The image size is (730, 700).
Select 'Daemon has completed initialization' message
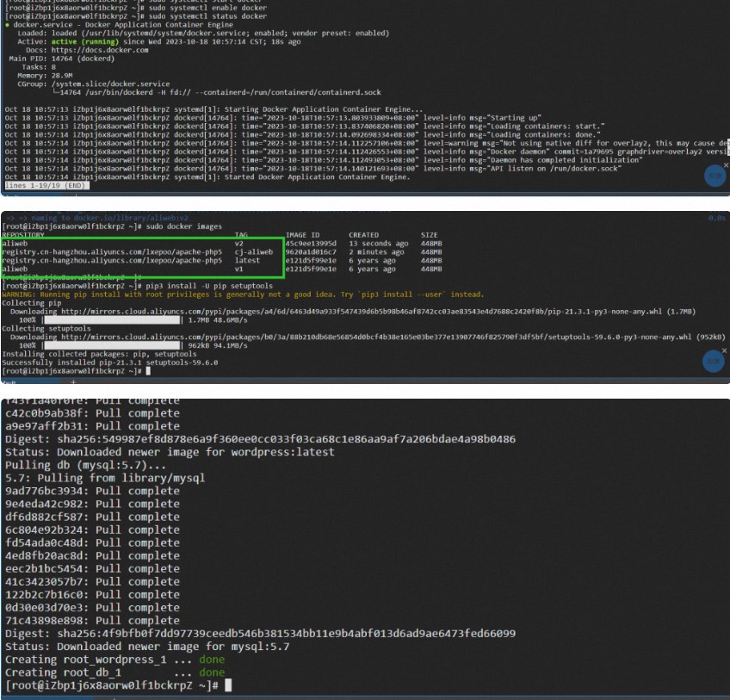point(566,160)
